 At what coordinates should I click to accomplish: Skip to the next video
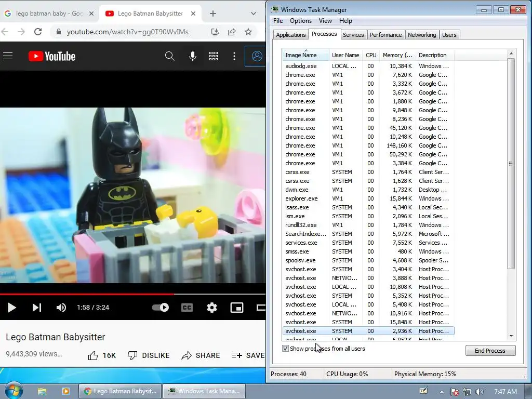pyautogui.click(x=37, y=308)
